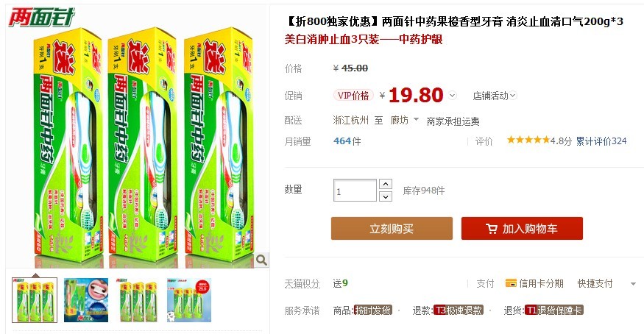Expand the VIP price dropdown arrow
This screenshot has height=334, width=644.
pos(452,96)
